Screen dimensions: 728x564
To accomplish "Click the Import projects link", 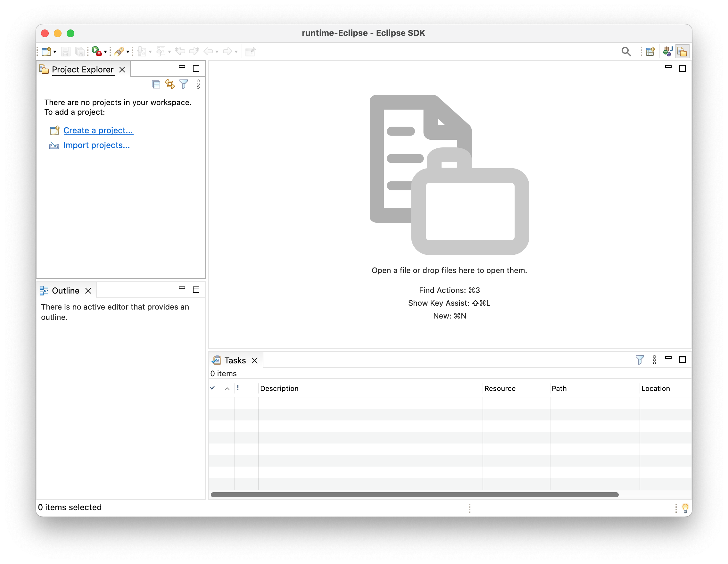I will click(x=97, y=145).
